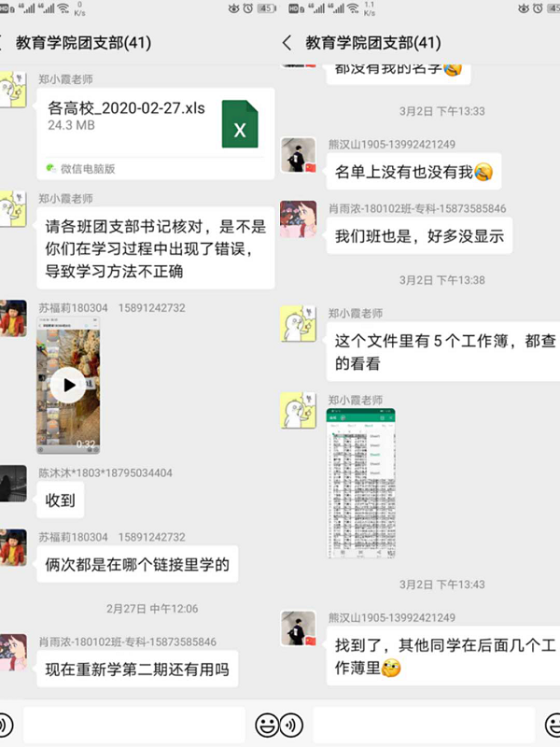The height and width of the screenshot is (747, 560).
Task: Open group title 教育学院团支部(41) on right
Action: [x=372, y=43]
